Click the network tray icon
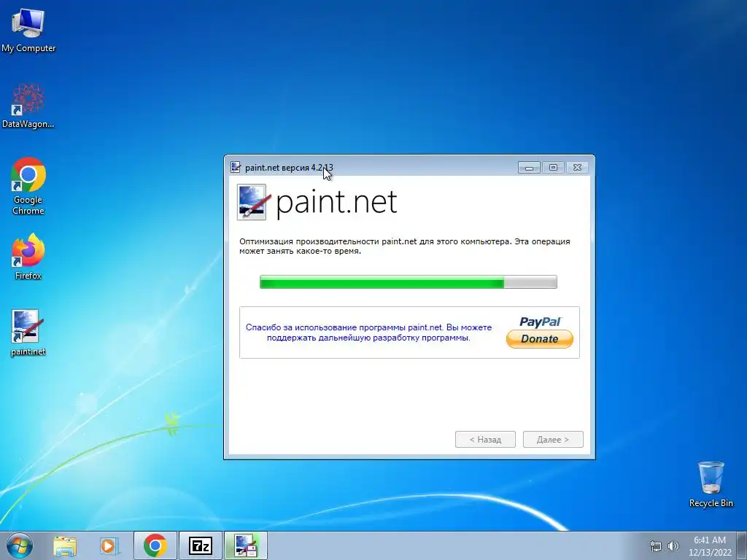Screen dimensions: 747x560 tap(656, 546)
